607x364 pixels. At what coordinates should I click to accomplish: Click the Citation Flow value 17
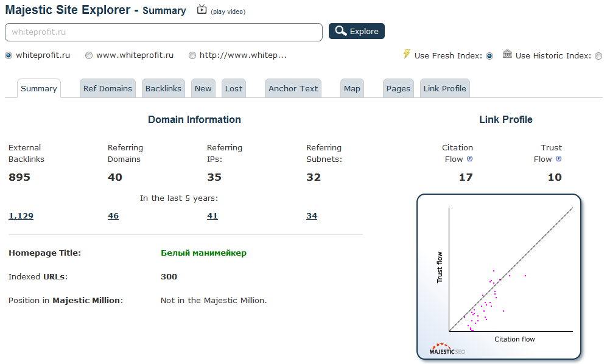466,177
